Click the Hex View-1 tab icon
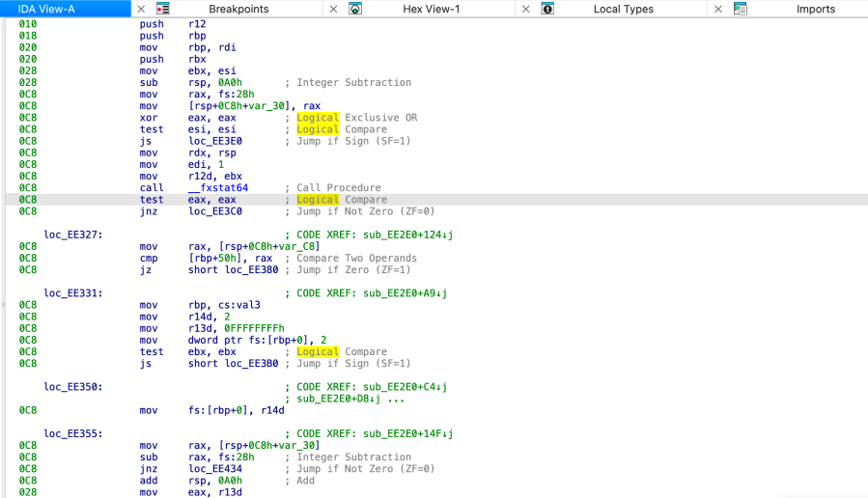Viewport: 868px width, 498px height. pos(355,9)
